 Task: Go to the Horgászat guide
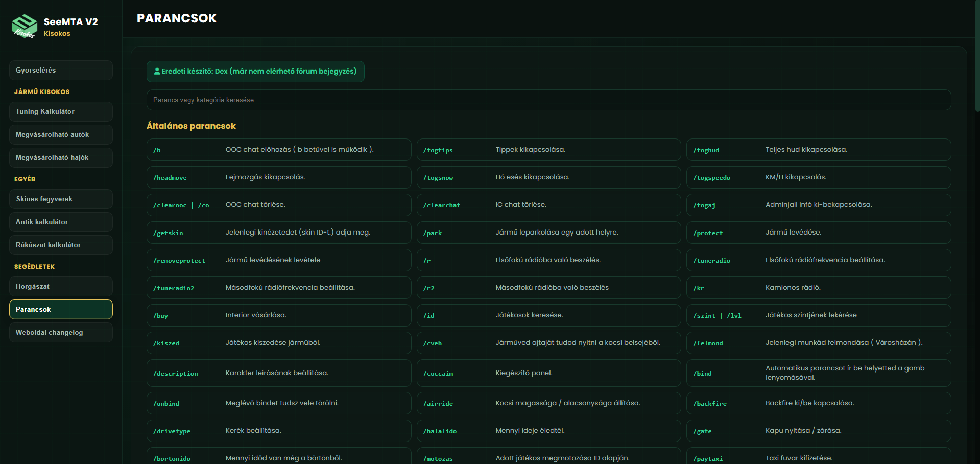tap(61, 287)
